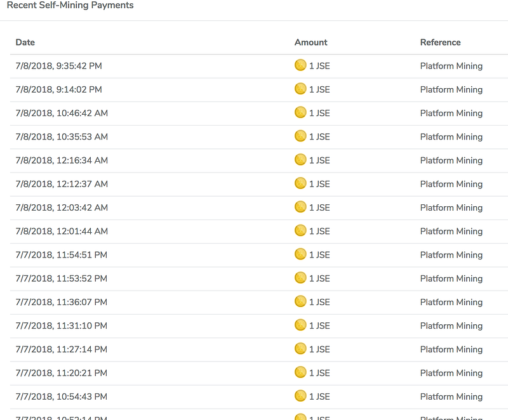Image resolution: width=508 pixels, height=420 pixels.
Task: Select date 7/7/2018, 10:54:43 PM
Action: [61, 397]
